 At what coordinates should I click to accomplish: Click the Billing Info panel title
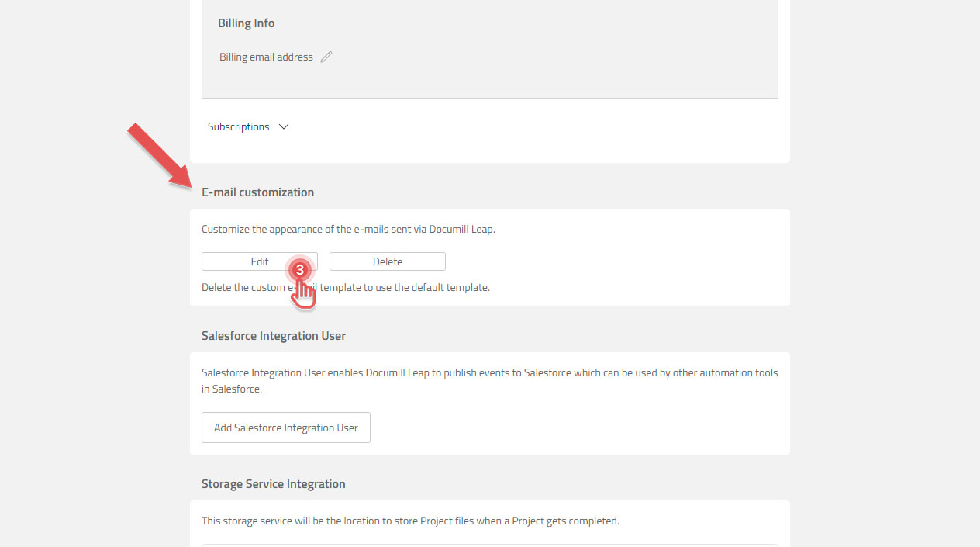point(246,23)
